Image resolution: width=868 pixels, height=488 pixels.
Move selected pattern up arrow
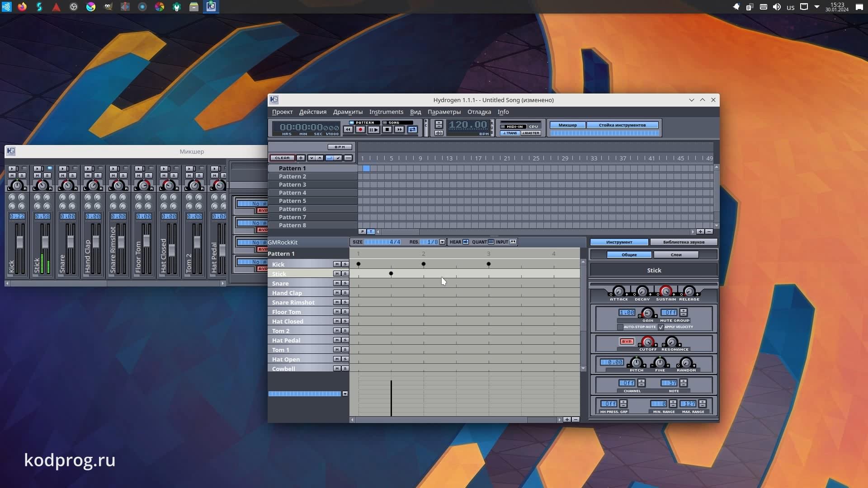(x=320, y=158)
